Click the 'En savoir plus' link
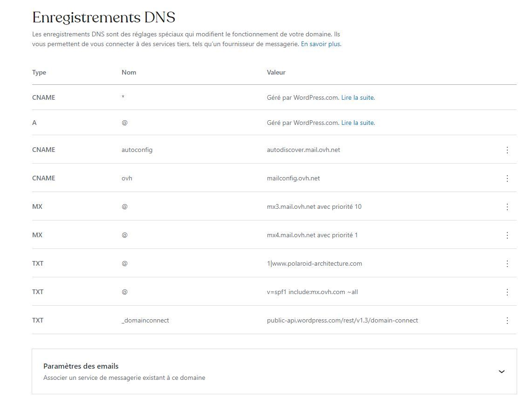This screenshot has height=412, width=532. [x=321, y=44]
